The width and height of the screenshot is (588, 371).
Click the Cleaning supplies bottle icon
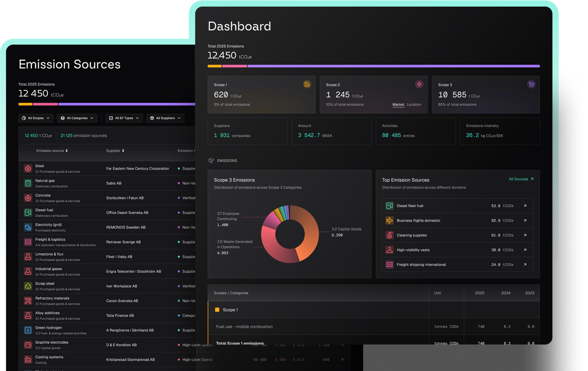[x=389, y=235]
